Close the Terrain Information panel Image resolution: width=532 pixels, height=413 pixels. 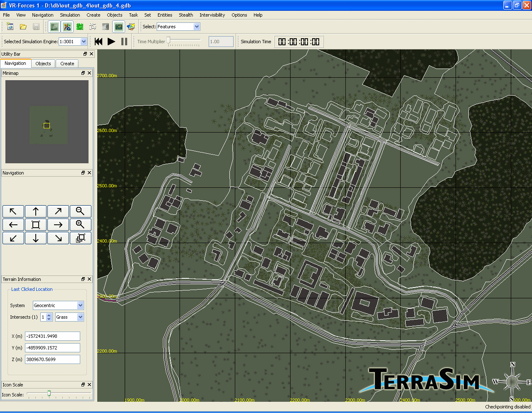(x=89, y=279)
